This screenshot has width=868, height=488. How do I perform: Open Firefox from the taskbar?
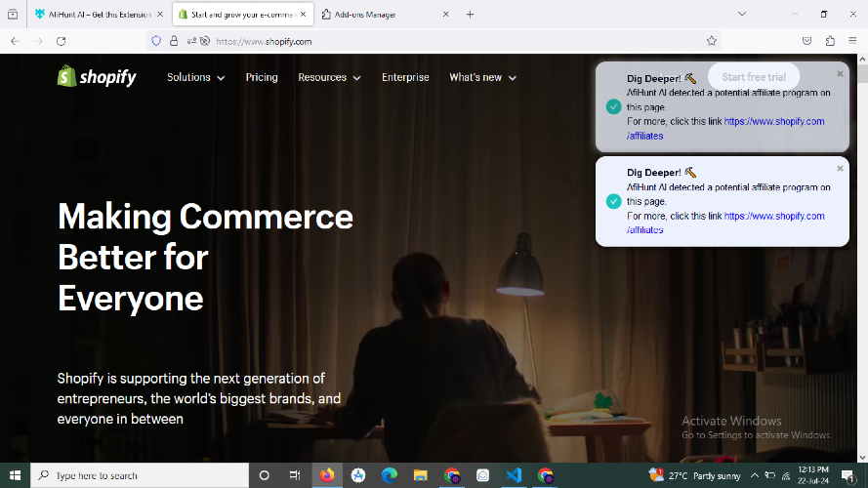click(327, 475)
